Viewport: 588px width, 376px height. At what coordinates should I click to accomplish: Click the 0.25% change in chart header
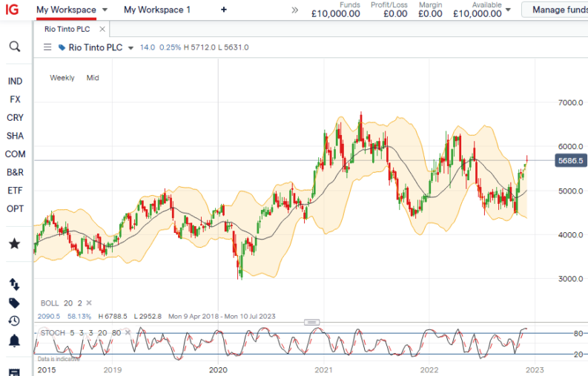tap(170, 47)
